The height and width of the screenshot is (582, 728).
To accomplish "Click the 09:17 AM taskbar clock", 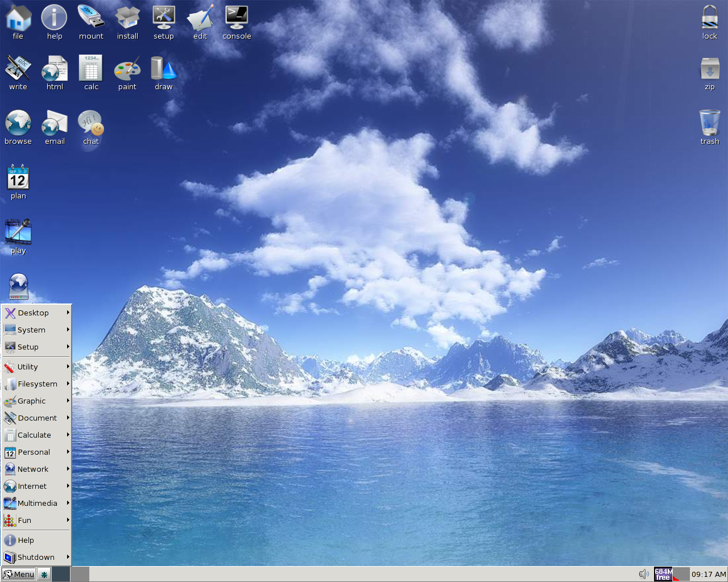I will coord(709,574).
